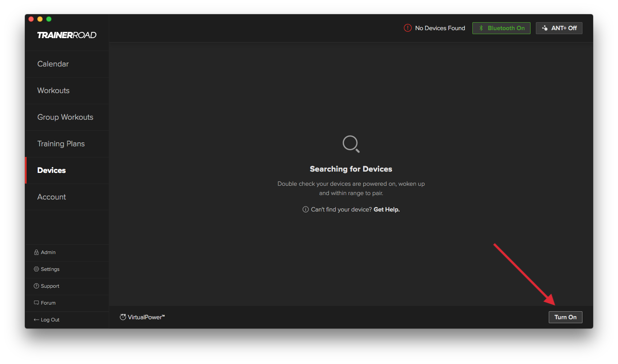Turn On VirtualPower
The height and width of the screenshot is (364, 618).
[x=566, y=317]
